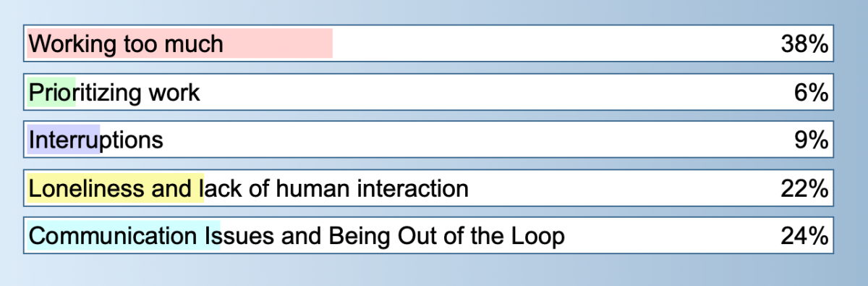Click the yellow progress bar fill
This screenshot has width=868, height=286.
coord(116,188)
